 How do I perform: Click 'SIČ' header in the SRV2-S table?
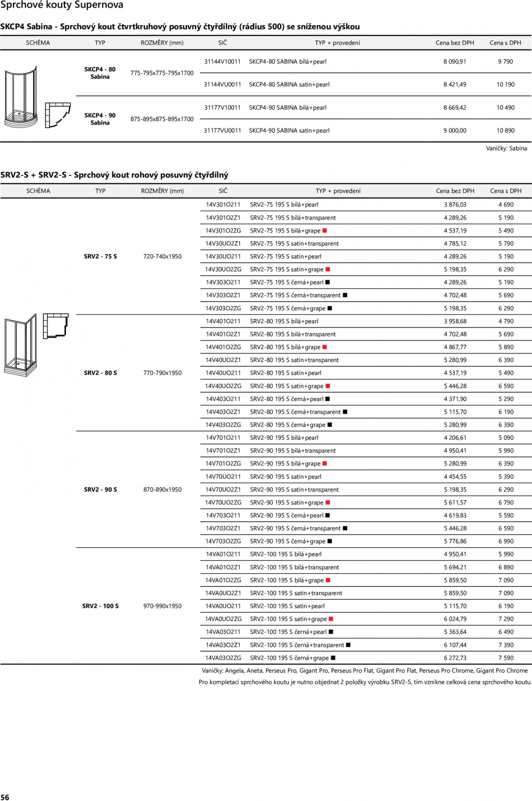click(x=223, y=191)
